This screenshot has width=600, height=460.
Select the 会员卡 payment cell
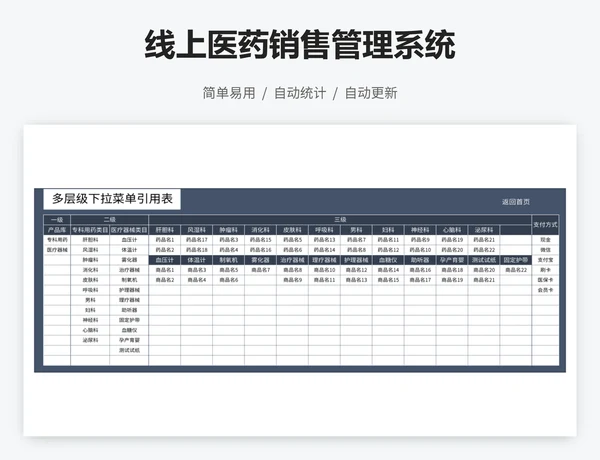(x=545, y=290)
